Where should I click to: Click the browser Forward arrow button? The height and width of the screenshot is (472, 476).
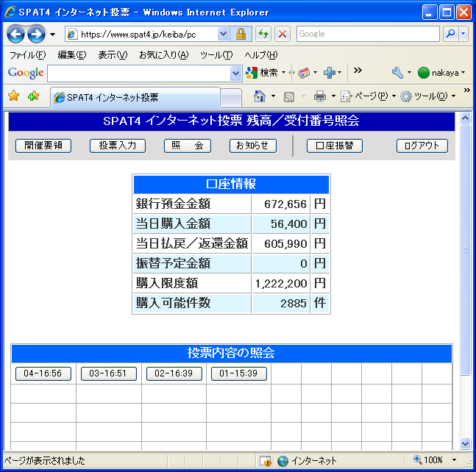[x=37, y=35]
